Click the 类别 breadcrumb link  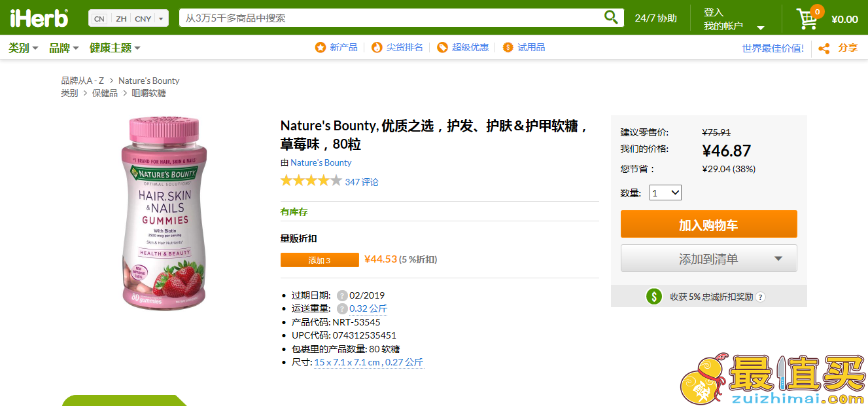click(x=69, y=93)
